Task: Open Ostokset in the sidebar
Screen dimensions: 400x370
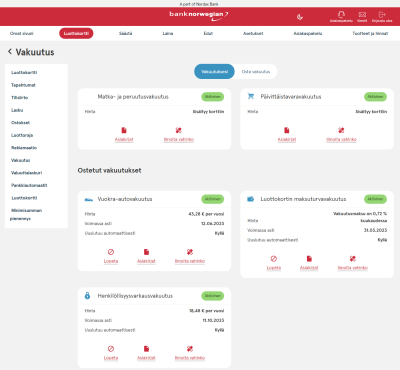Action: pyautogui.click(x=20, y=123)
